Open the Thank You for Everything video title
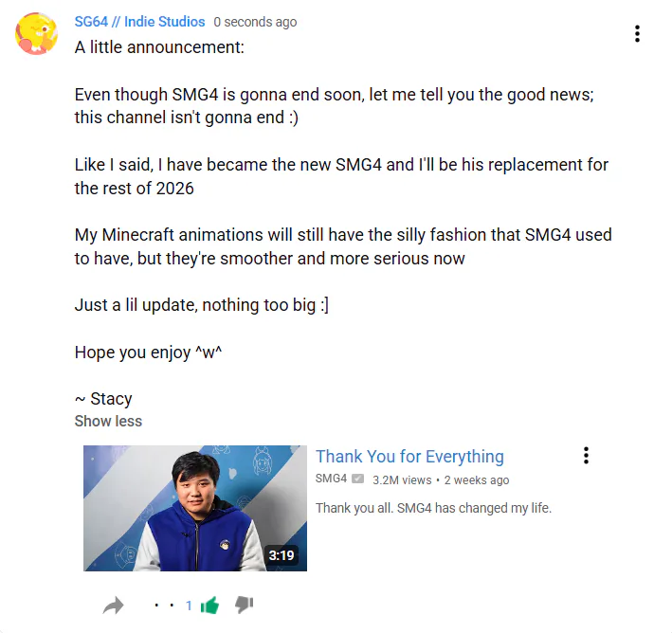Viewport: 672px width, 633px height. (409, 457)
